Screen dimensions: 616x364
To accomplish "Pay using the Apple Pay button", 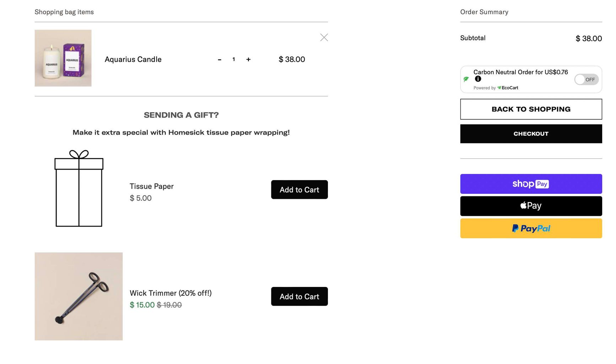I will coord(531,206).
